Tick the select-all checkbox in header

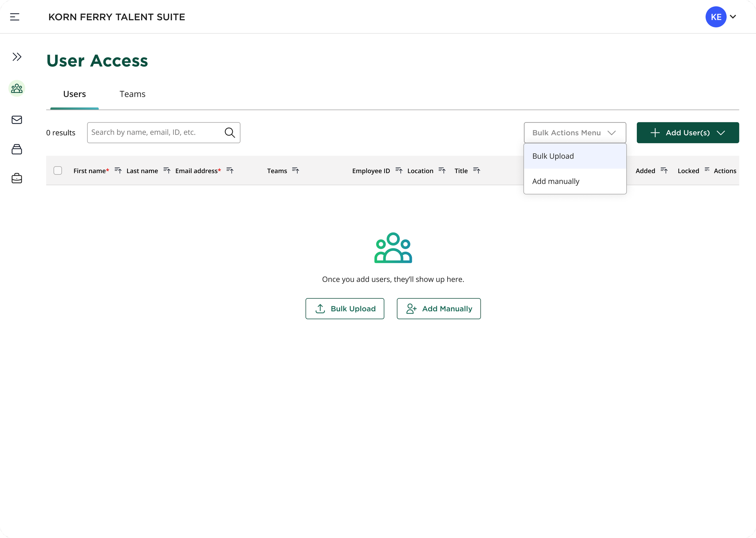(58, 171)
